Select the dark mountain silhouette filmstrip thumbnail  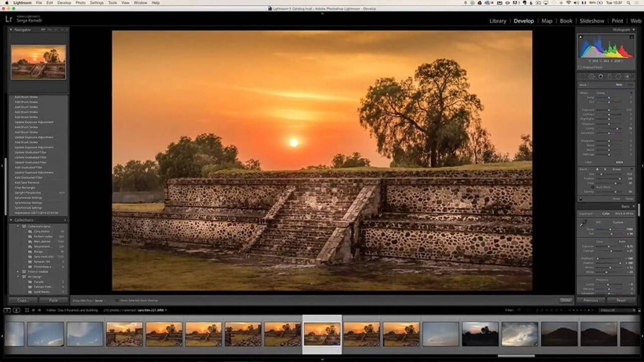point(559,334)
